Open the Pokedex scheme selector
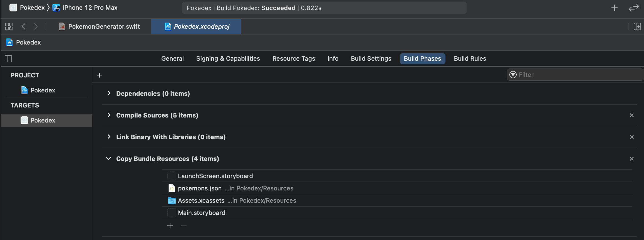The image size is (644, 240). pyautogui.click(x=32, y=8)
